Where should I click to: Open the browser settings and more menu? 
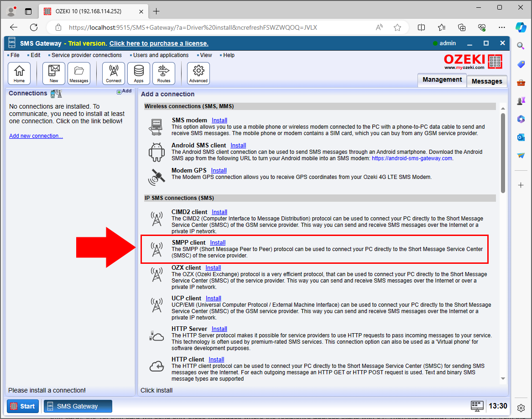click(x=502, y=27)
